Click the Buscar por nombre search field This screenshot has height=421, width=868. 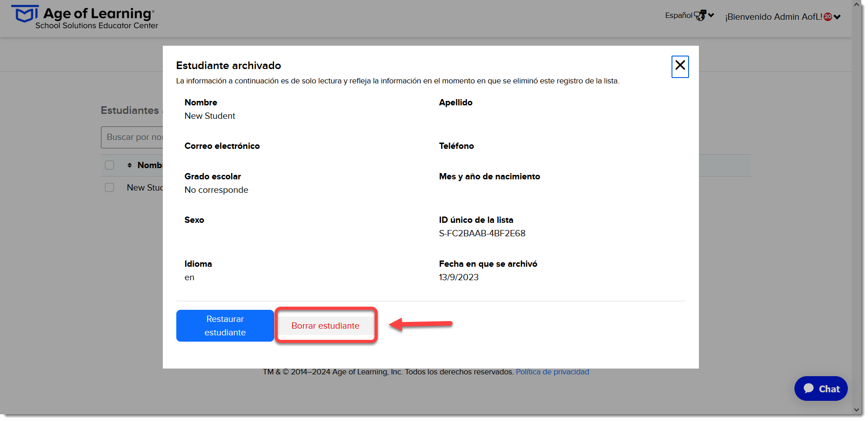[x=132, y=137]
